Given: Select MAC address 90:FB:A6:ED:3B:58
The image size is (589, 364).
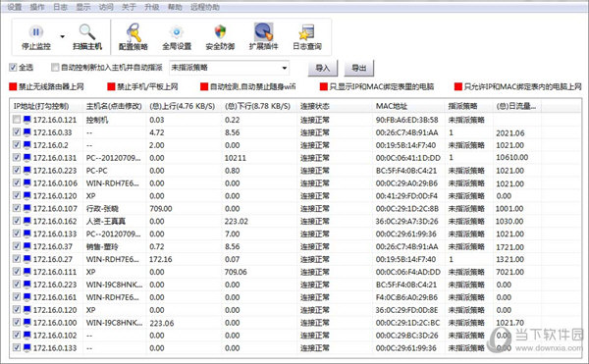Looking at the screenshot, I should (406, 120).
